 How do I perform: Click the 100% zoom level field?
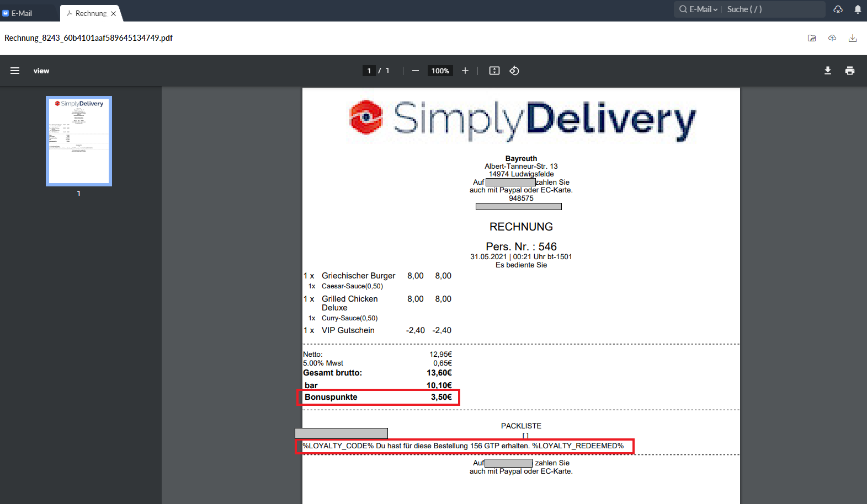(x=440, y=71)
